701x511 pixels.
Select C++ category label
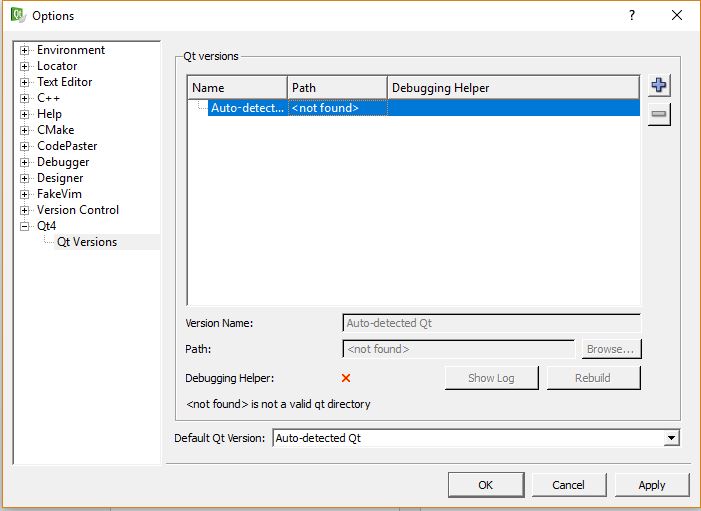[48, 98]
